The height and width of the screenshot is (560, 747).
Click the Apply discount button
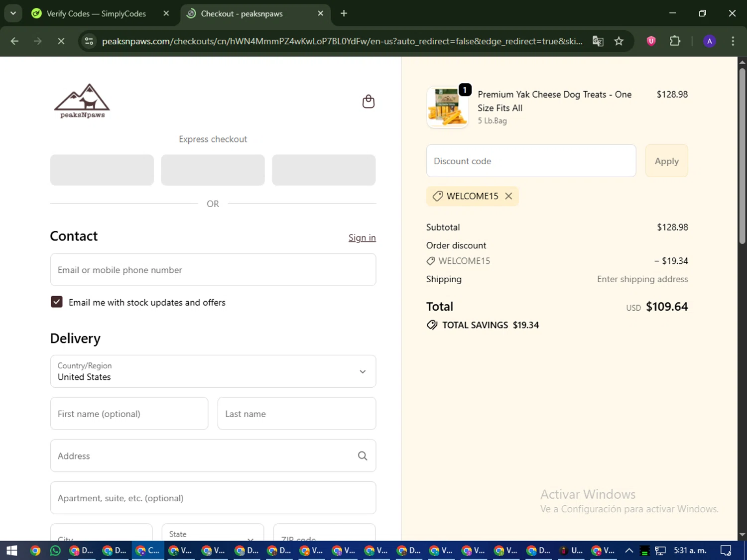point(666,161)
